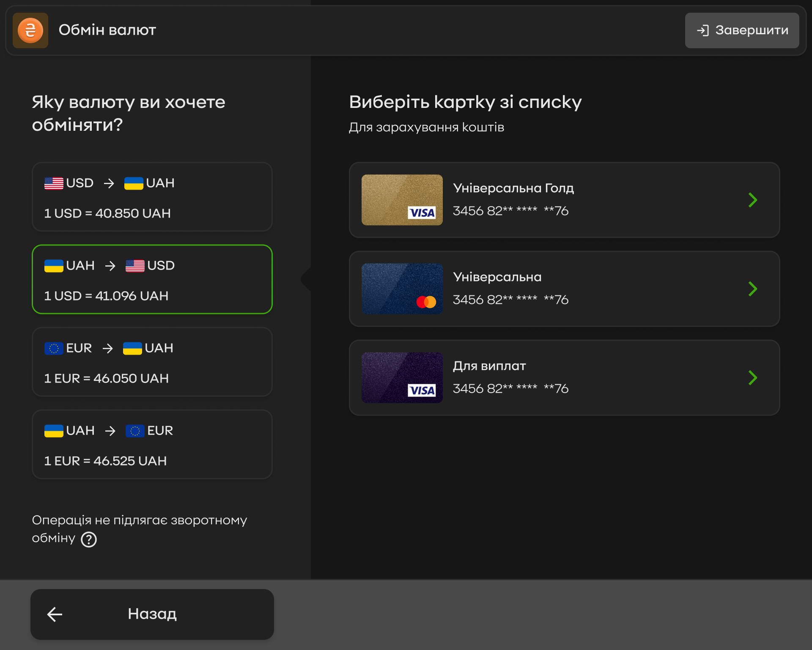Choose the Універсальна Голд card
Viewport: 812px width, 650px height.
pyautogui.click(x=564, y=200)
